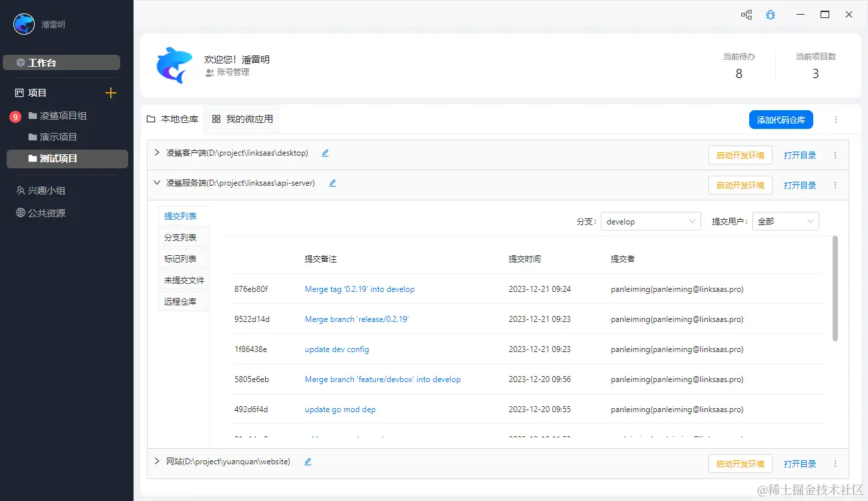Open 兴趣小组 in the sidebar

click(x=47, y=190)
